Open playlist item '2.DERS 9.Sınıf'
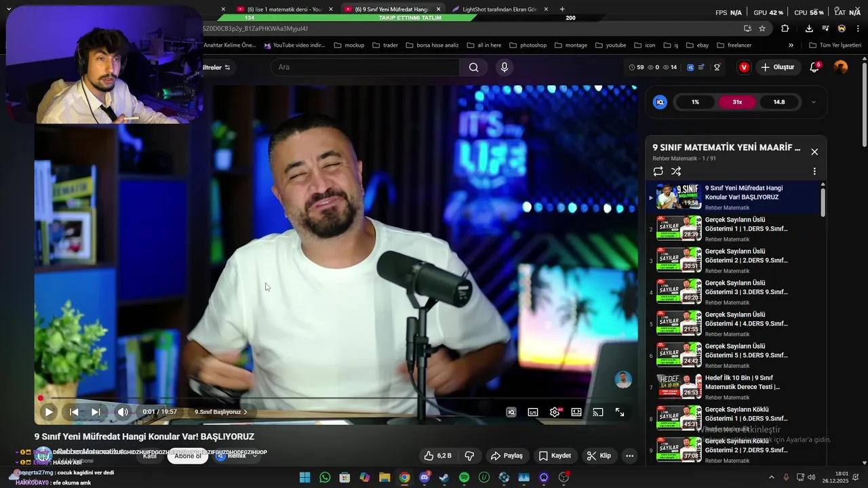Viewport: 868px width, 488px height. click(736, 260)
